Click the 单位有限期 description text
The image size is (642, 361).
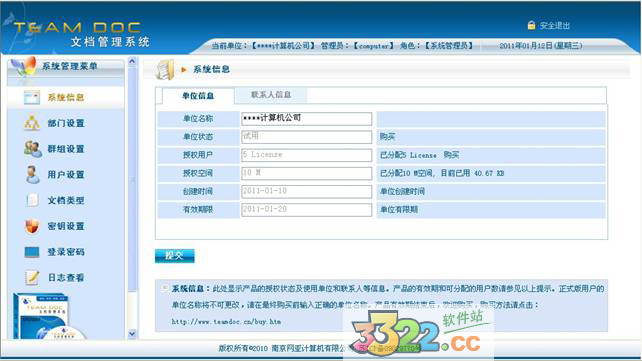pos(399,210)
